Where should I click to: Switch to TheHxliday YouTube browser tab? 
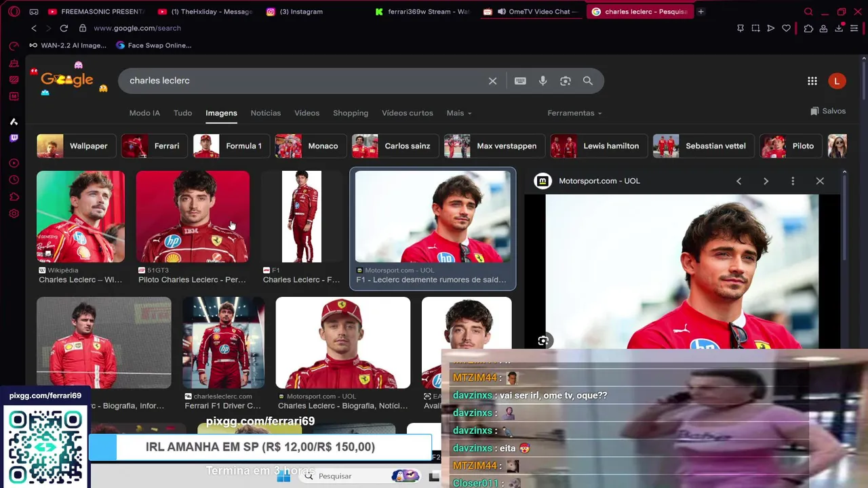coord(205,12)
